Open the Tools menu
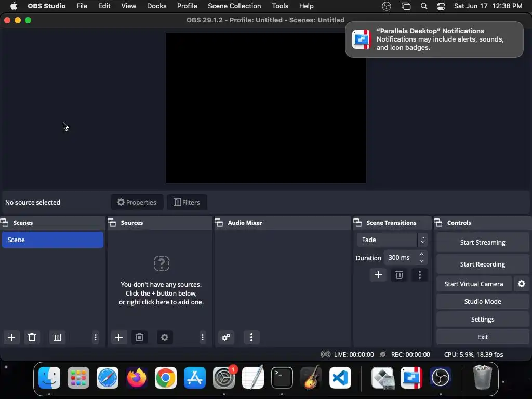The height and width of the screenshot is (399, 532). pyautogui.click(x=280, y=6)
